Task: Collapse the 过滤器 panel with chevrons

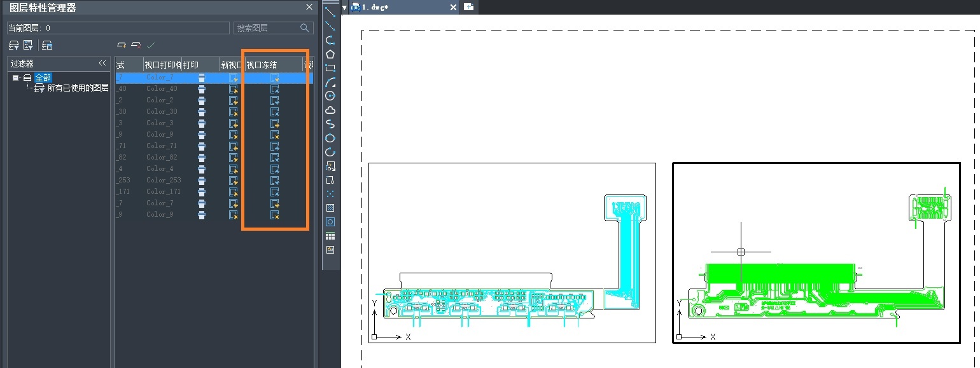Action: click(102, 64)
